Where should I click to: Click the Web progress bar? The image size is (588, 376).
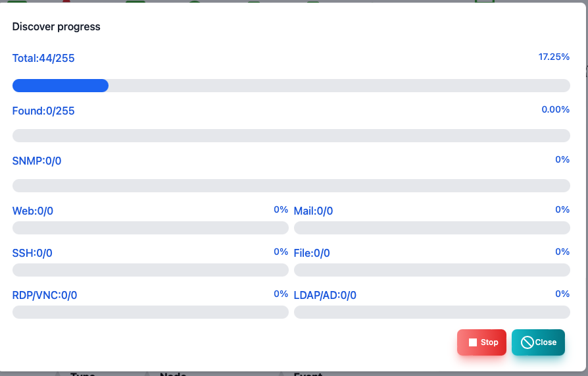pos(151,228)
